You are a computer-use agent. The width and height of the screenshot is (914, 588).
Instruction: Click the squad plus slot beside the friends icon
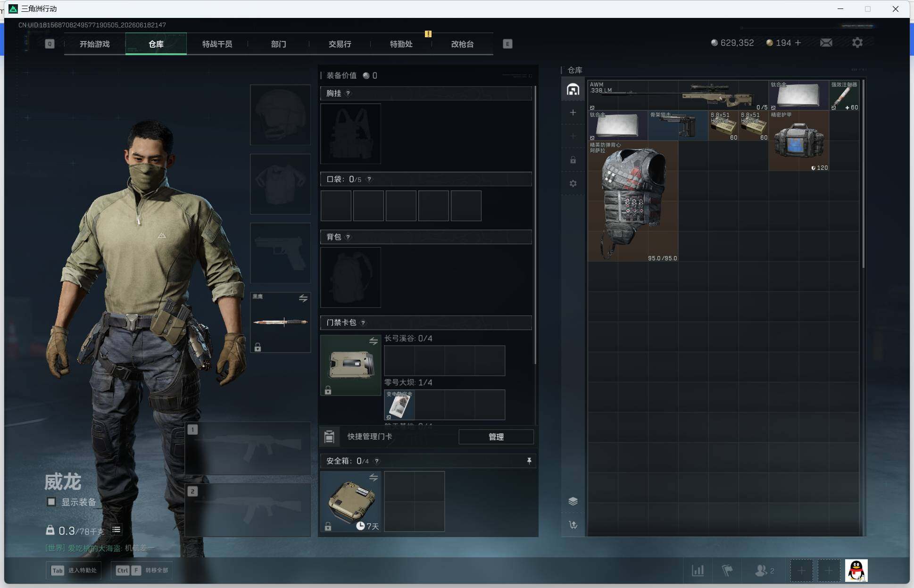tap(801, 571)
